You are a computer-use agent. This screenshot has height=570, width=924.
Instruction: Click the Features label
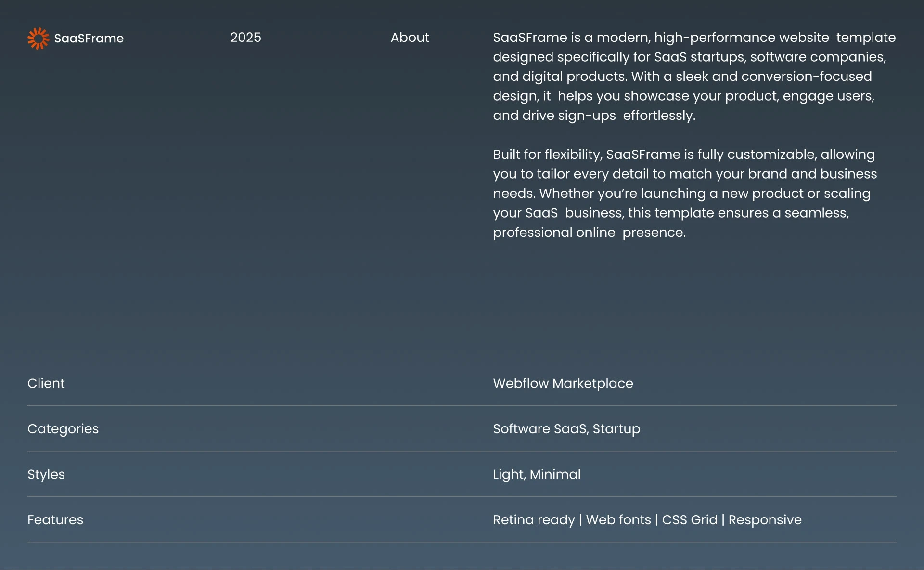pyautogui.click(x=55, y=520)
